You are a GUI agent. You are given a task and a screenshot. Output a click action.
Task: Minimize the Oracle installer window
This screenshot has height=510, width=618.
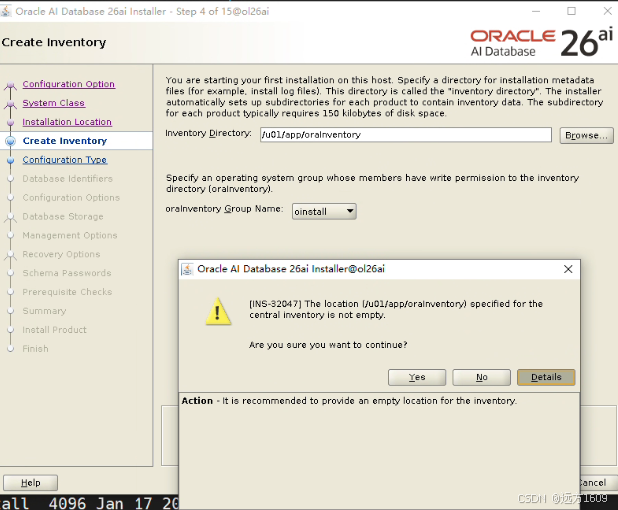(536, 11)
